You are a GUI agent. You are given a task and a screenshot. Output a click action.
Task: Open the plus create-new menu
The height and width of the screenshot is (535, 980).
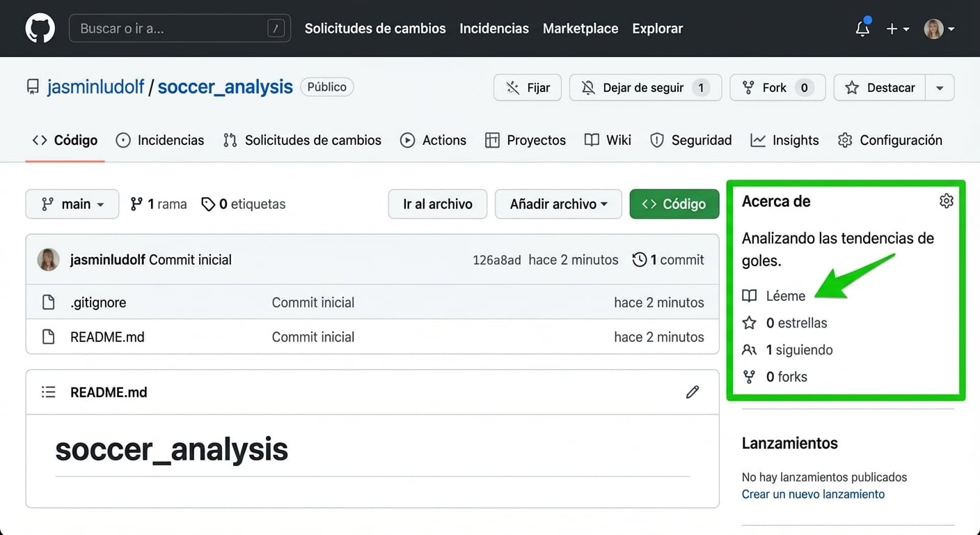(x=897, y=29)
